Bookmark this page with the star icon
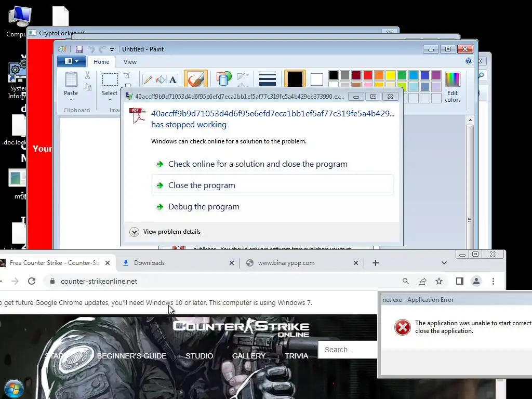Image resolution: width=532 pixels, height=399 pixels. tap(439, 281)
